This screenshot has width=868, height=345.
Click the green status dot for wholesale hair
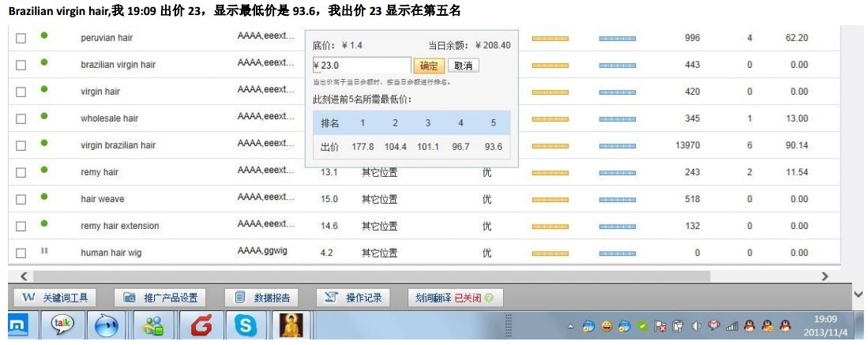(x=44, y=116)
